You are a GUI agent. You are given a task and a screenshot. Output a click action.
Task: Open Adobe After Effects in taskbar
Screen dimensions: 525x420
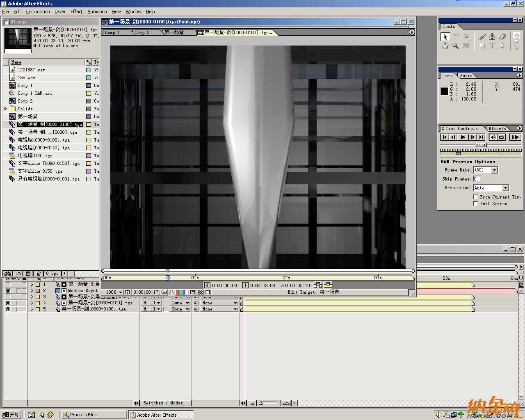coord(161,415)
